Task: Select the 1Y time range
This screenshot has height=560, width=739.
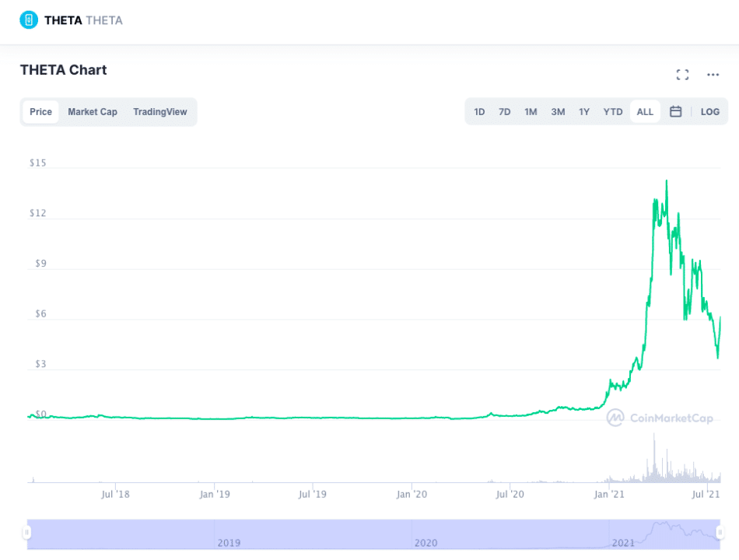Action: point(584,112)
